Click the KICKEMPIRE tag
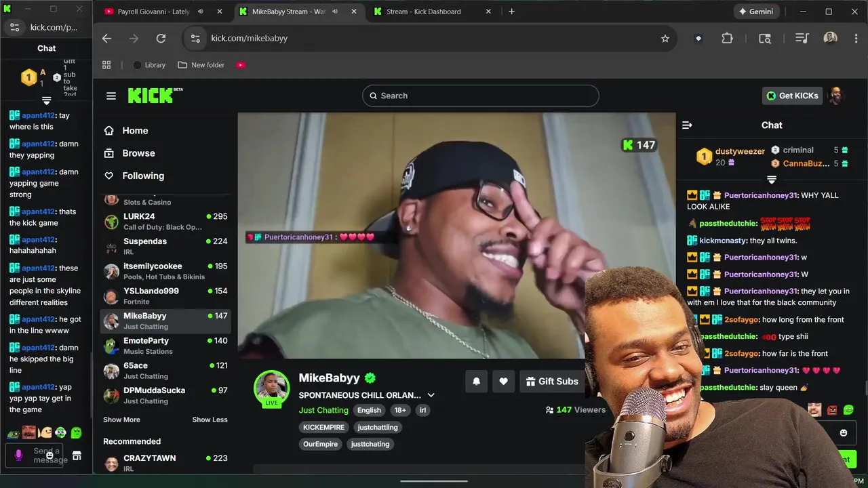 [323, 427]
